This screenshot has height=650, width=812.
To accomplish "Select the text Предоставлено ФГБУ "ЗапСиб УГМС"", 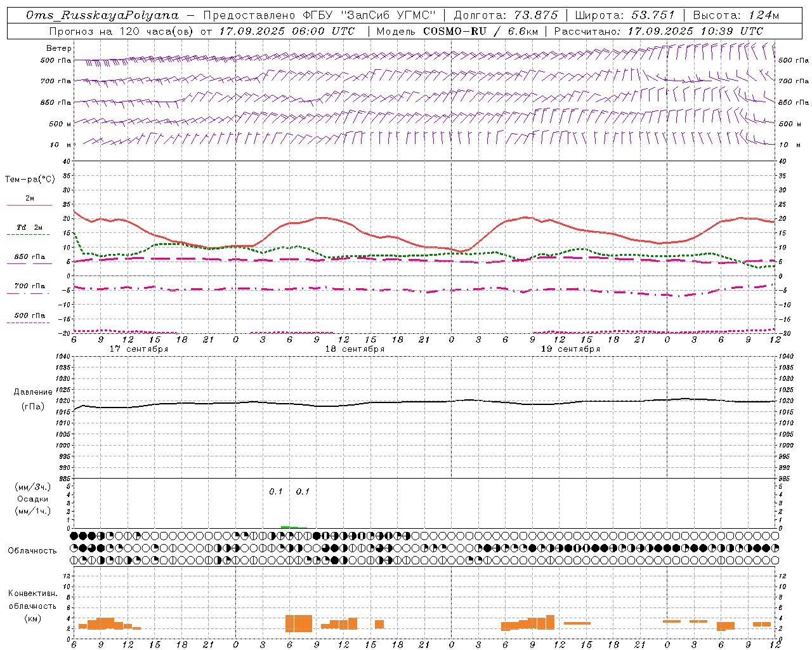I will pos(320,15).
